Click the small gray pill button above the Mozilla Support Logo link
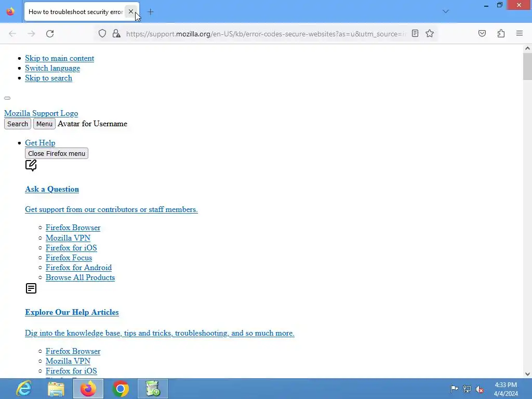The image size is (532, 399). (x=7, y=98)
